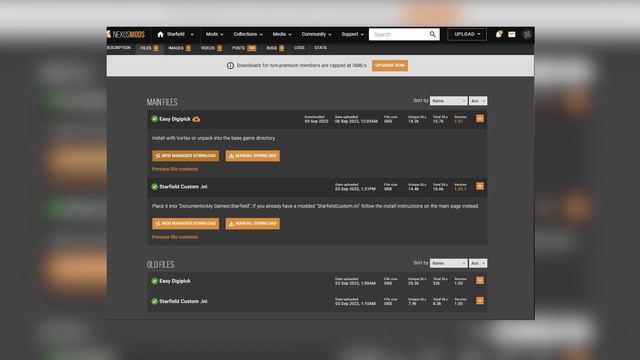Click cloud download icon beside Easy Digipick
This screenshot has height=360, width=640.
tap(196, 119)
